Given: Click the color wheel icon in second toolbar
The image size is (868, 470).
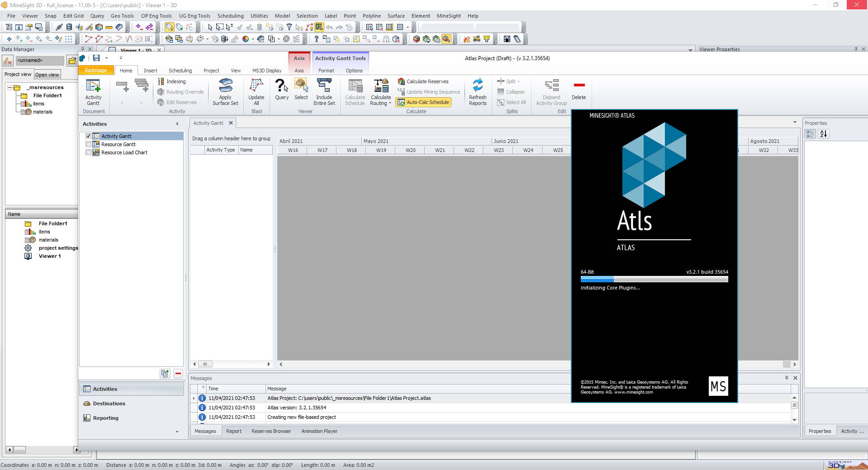Looking at the screenshot, I should click(245, 39).
